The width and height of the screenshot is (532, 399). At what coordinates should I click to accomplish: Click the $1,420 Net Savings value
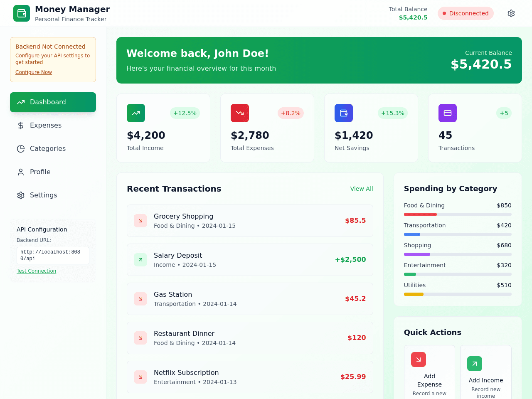point(354,135)
